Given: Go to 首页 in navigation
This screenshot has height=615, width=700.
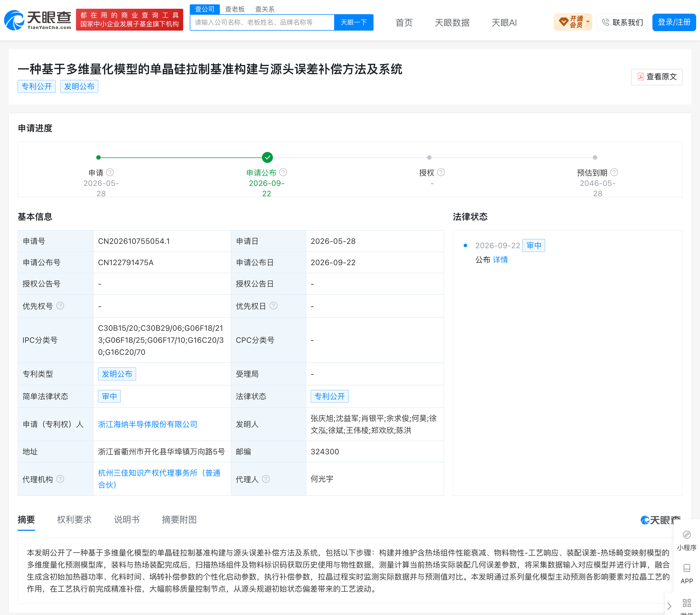Looking at the screenshot, I should [x=404, y=23].
